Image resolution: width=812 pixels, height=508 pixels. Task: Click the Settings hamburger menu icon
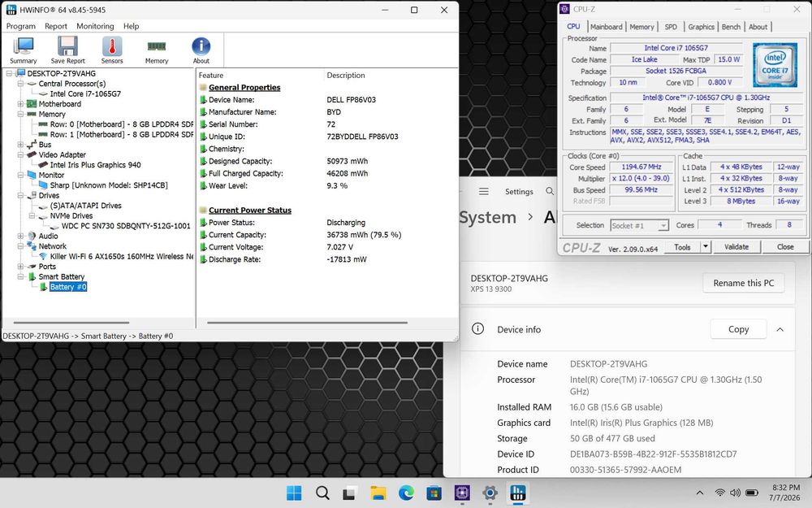click(x=484, y=191)
